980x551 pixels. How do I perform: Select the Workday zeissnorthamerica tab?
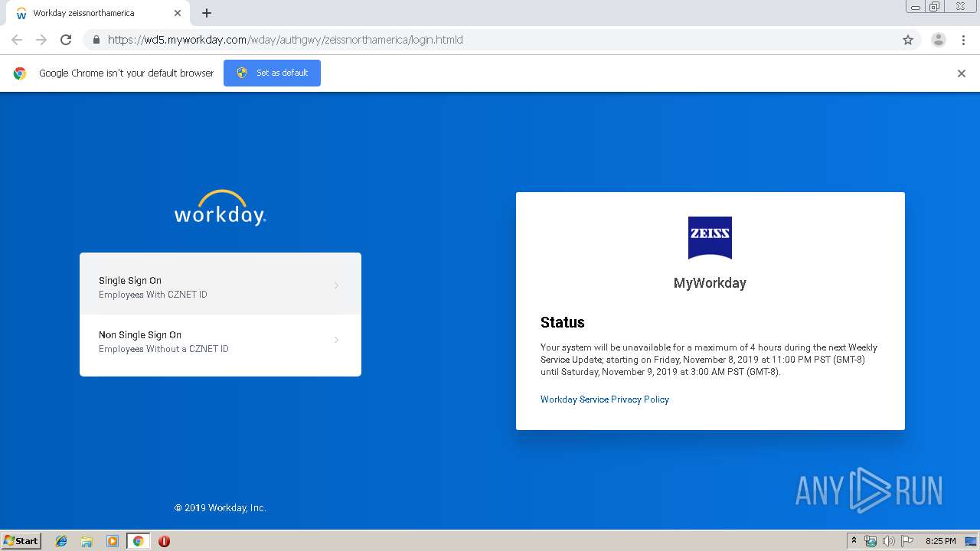(98, 13)
